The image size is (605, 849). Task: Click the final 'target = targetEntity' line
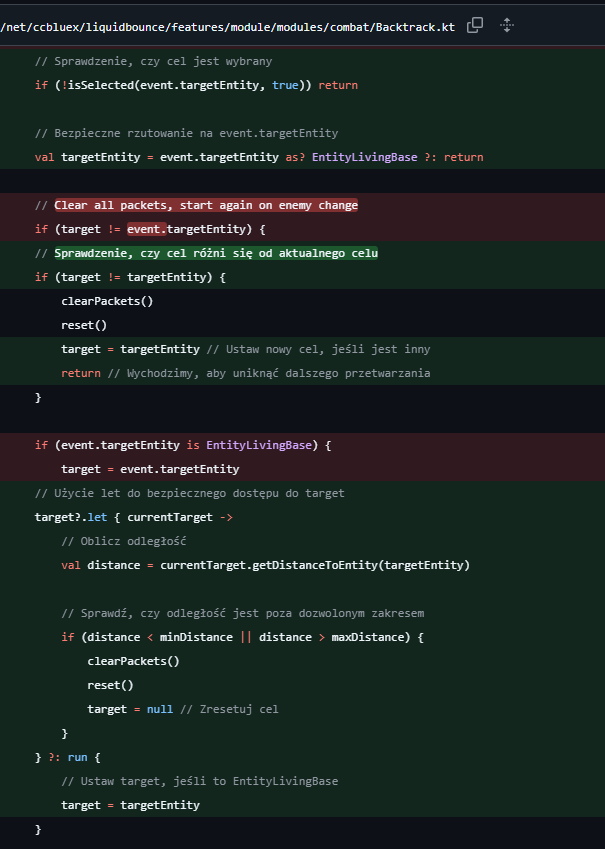130,805
